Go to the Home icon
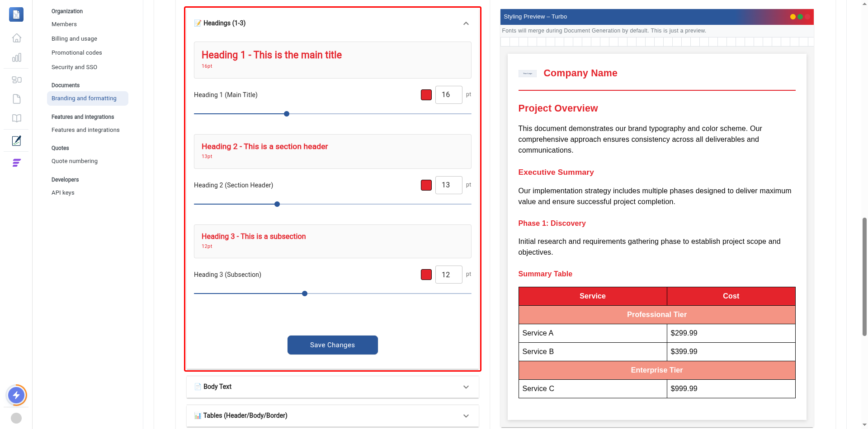Screen dimensions: 868x429 17,38
